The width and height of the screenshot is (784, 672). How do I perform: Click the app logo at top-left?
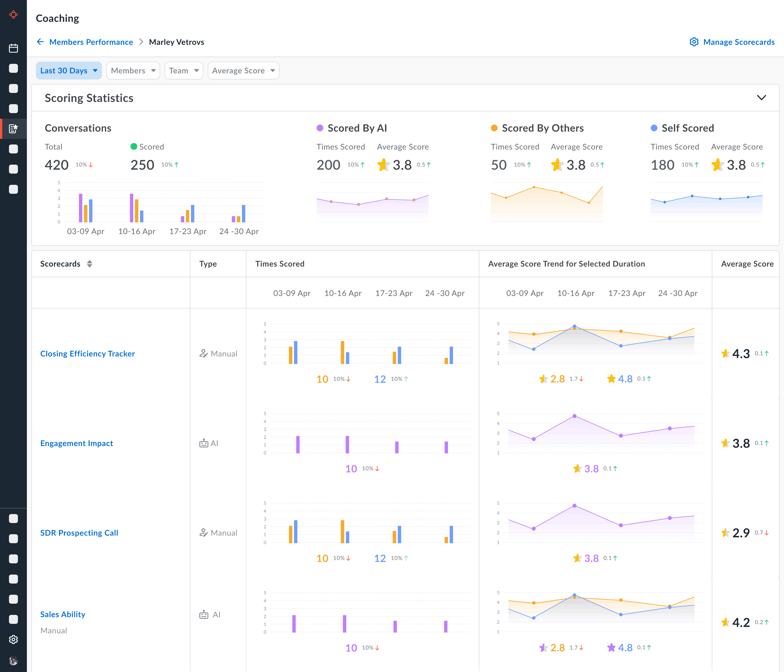13,15
